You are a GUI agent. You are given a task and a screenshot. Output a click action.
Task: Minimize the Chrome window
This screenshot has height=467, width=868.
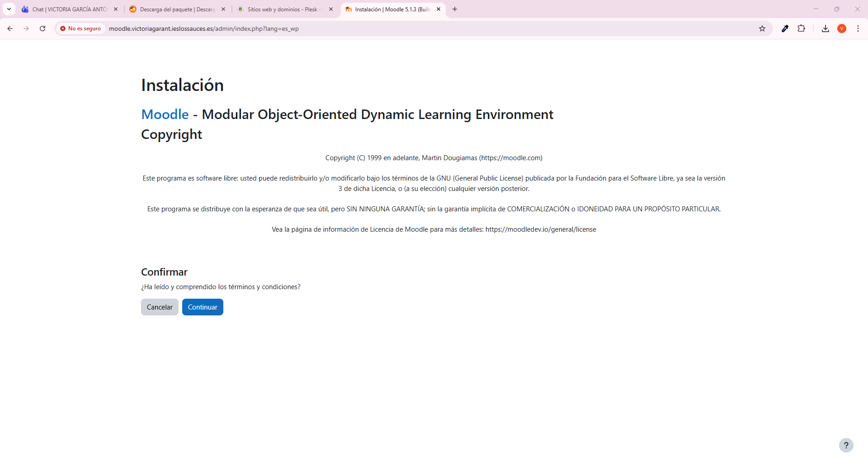pos(816,9)
